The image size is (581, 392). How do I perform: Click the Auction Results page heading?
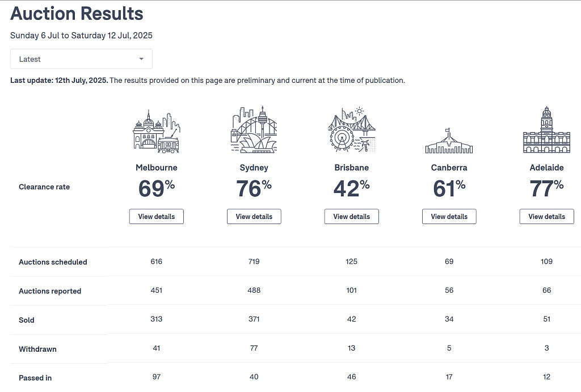coord(77,14)
